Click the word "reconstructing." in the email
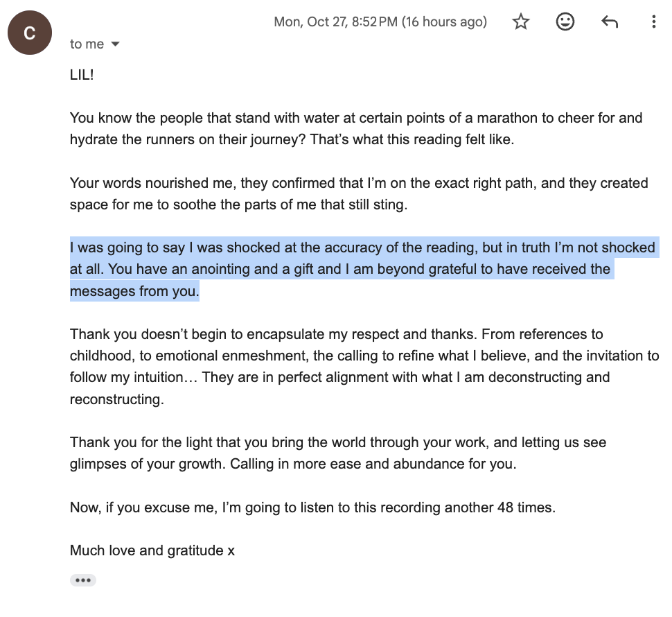 point(116,399)
